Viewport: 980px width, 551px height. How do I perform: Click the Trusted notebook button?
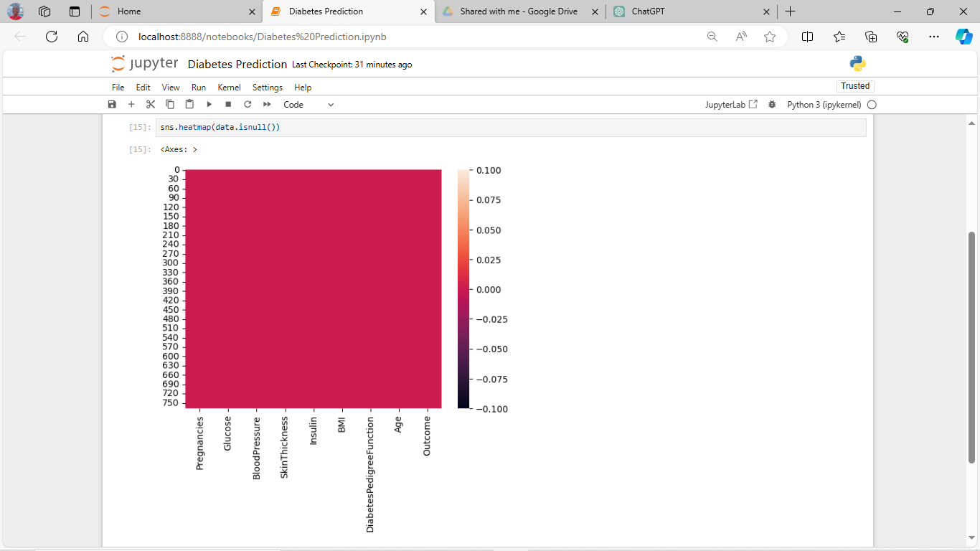point(855,86)
